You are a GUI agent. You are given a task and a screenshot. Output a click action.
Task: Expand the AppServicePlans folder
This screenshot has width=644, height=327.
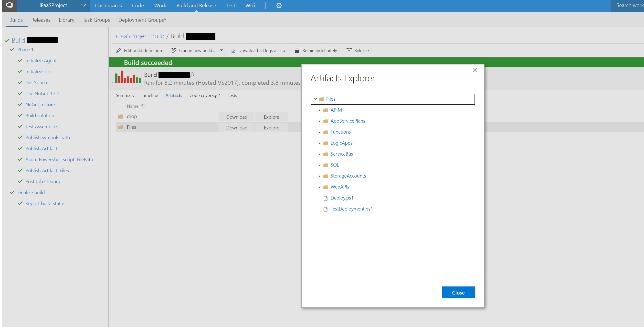pos(319,121)
